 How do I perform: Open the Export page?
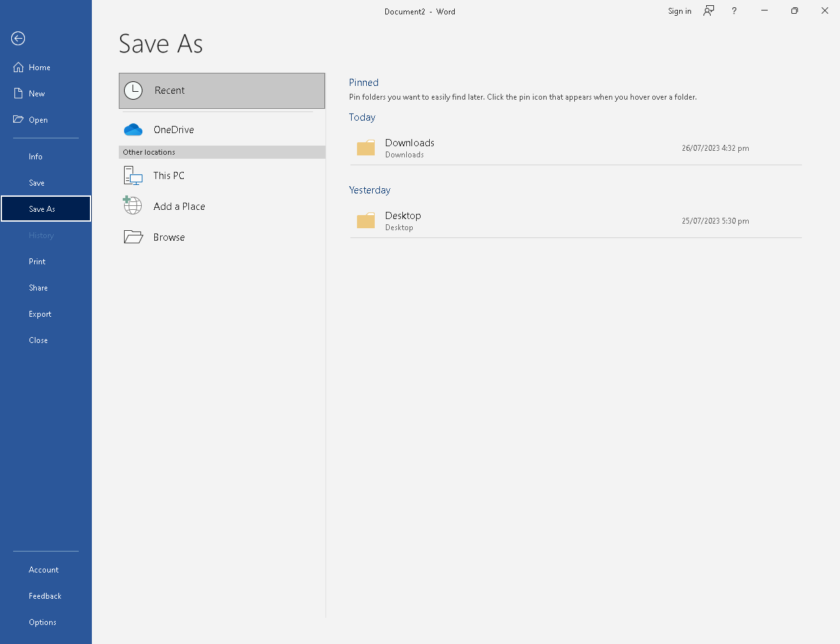tap(46, 314)
